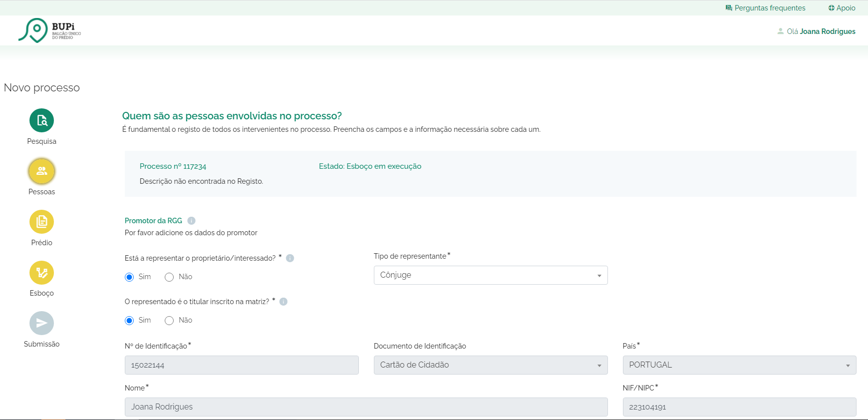The width and height of the screenshot is (868, 420).
Task: Open the Documento de Identificação dropdown
Action: point(491,365)
